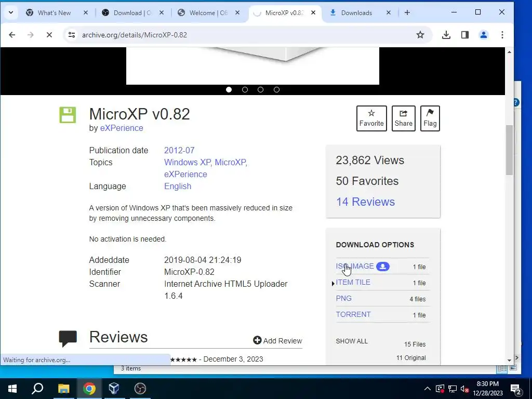Click the scrollbar up arrow

point(509,52)
